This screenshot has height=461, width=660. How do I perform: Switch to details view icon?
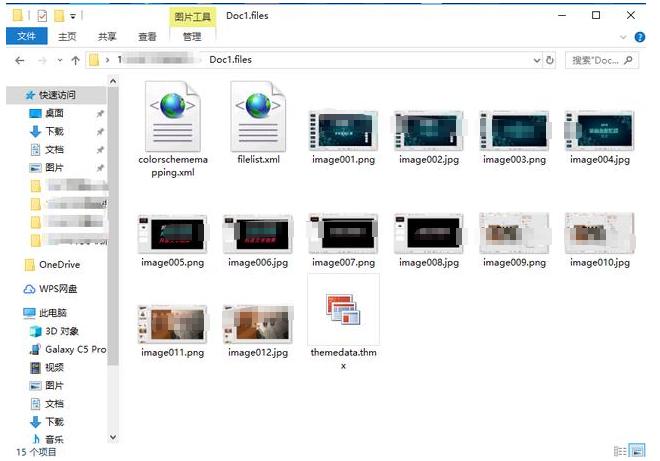(620, 451)
